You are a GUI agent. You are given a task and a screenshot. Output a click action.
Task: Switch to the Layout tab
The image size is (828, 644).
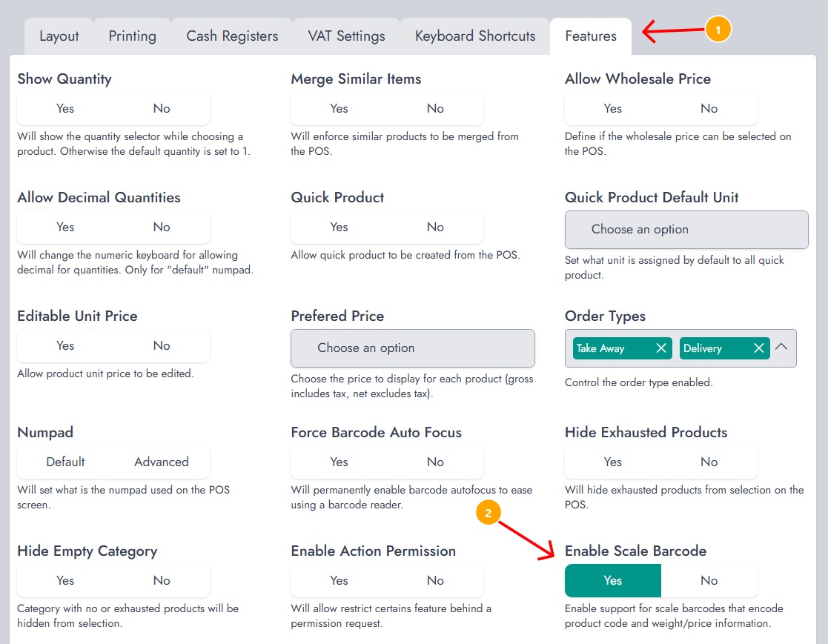(59, 36)
